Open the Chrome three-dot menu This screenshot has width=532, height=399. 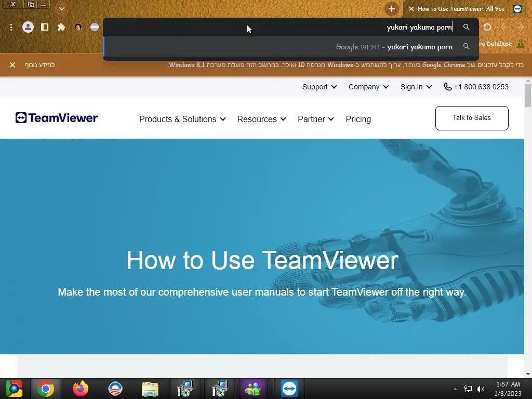[x=11, y=27]
